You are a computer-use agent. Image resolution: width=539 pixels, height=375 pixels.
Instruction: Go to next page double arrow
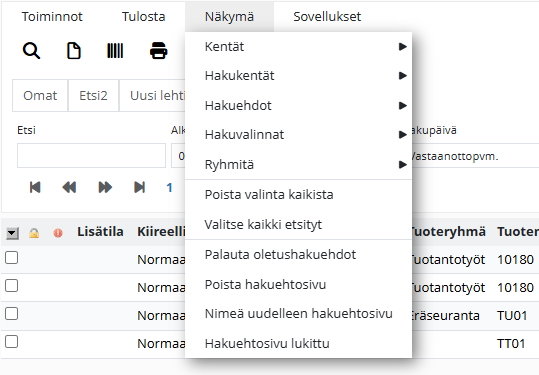pos(105,187)
